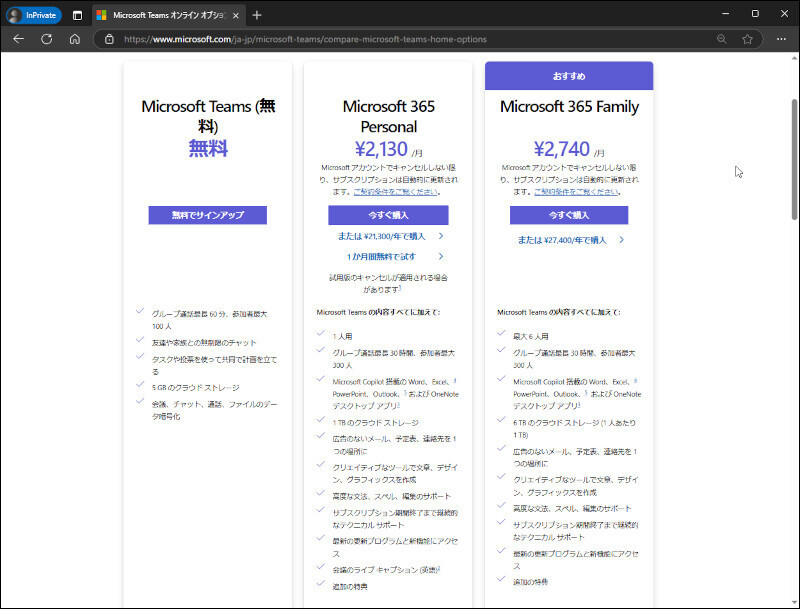
Task: Go back using the browser back arrow
Action: [18, 39]
